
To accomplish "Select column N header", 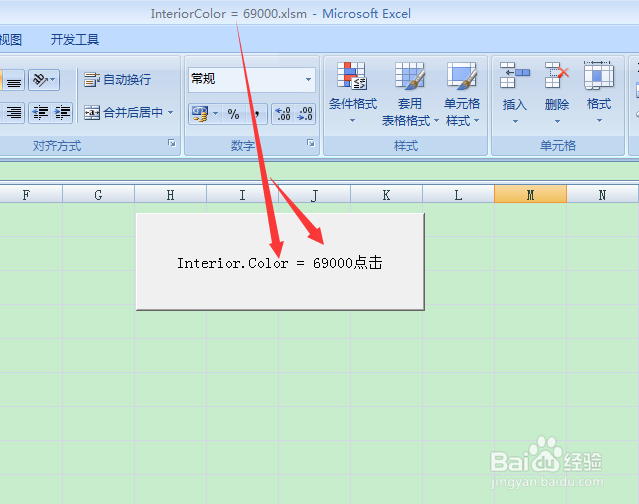I will point(602,194).
